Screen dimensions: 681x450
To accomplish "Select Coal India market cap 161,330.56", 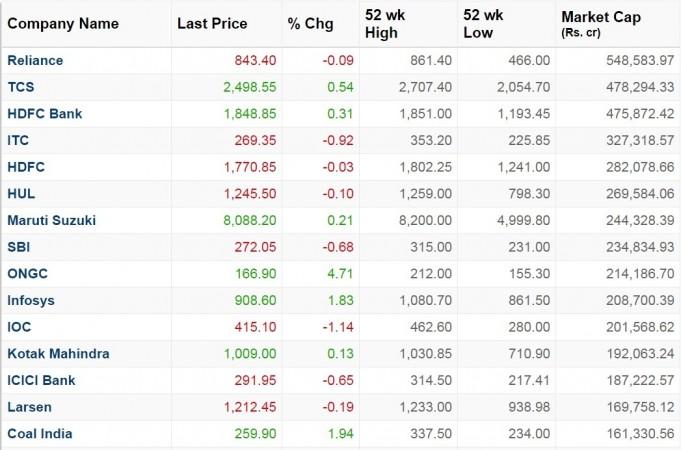I will point(640,434).
